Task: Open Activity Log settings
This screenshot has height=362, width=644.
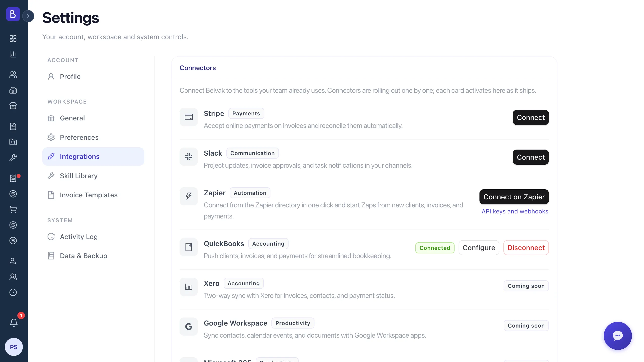Action: pos(93,237)
